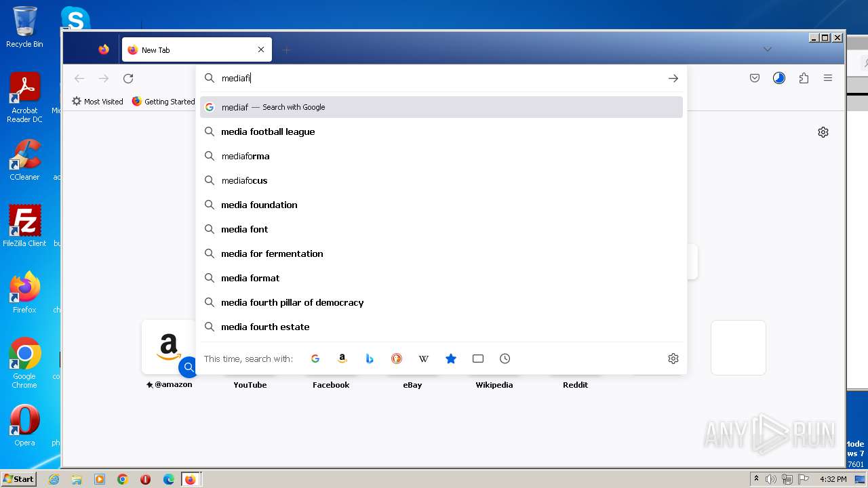Open CCleaner desktop icon
Viewport: 868px width, 488px height.
24,160
